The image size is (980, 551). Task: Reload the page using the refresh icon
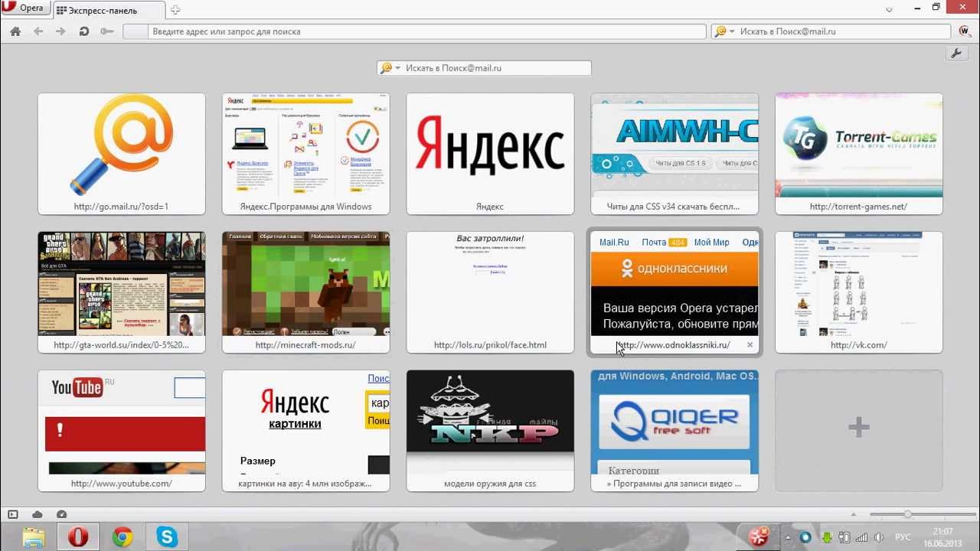(x=83, y=31)
